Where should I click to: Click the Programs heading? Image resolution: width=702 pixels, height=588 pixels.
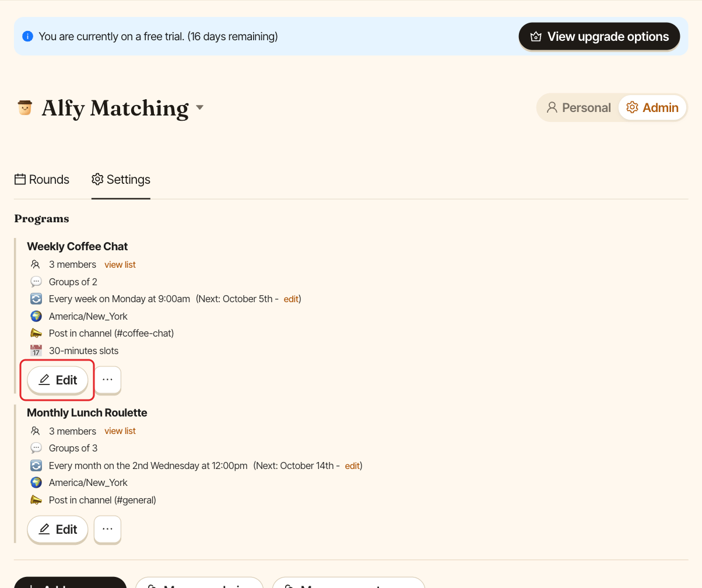41,219
